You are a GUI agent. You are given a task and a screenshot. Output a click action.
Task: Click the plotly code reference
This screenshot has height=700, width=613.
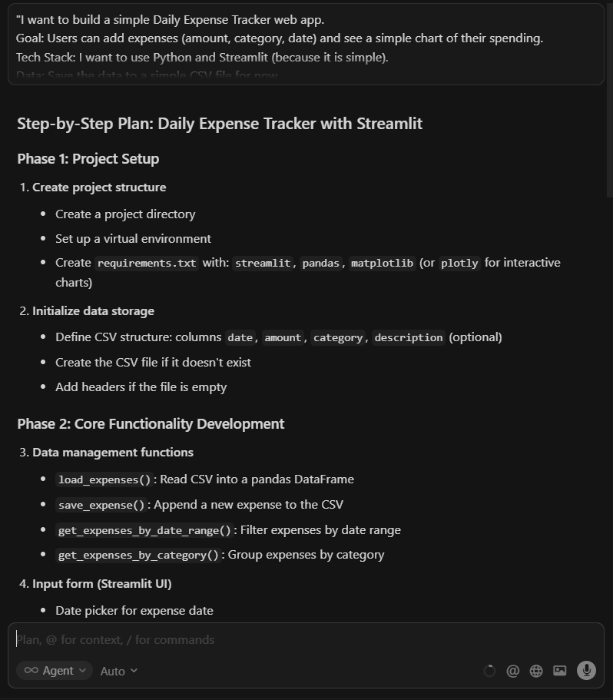tap(459, 263)
